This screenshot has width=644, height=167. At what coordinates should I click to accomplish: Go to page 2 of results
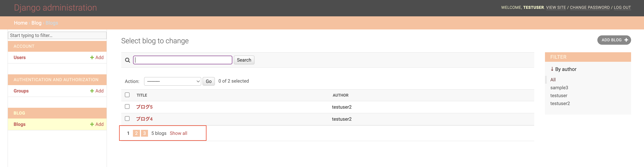(x=136, y=133)
